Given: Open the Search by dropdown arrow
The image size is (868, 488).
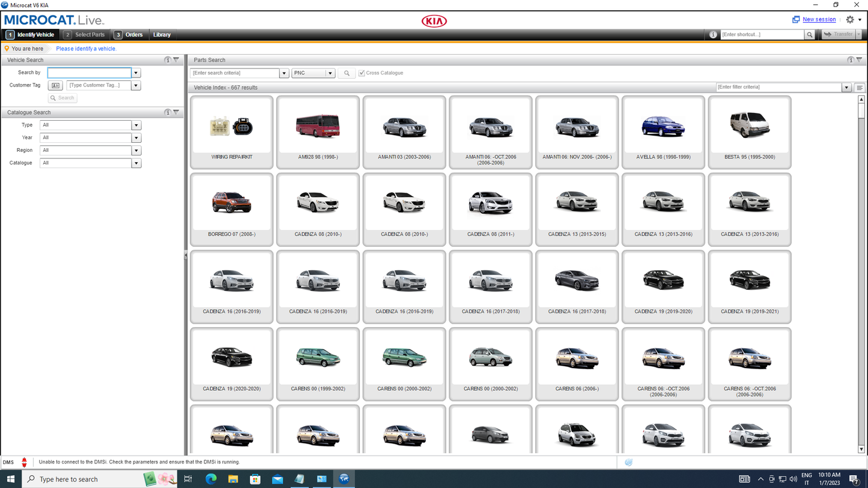Looking at the screenshot, I should pos(136,73).
